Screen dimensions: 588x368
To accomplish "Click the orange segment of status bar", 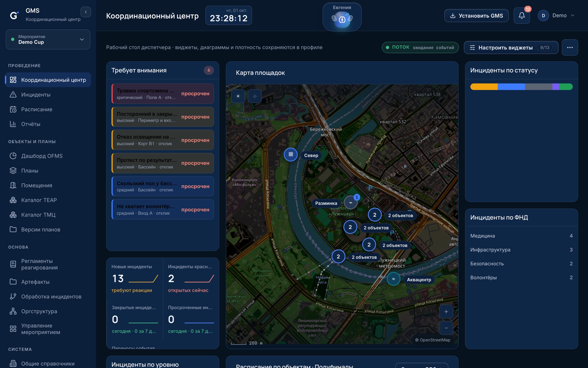I will tap(484, 87).
